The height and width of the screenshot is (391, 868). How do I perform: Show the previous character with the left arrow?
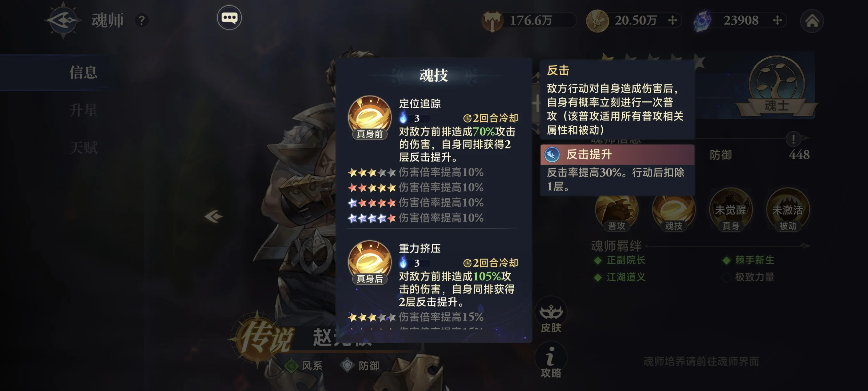pyautogui.click(x=213, y=216)
